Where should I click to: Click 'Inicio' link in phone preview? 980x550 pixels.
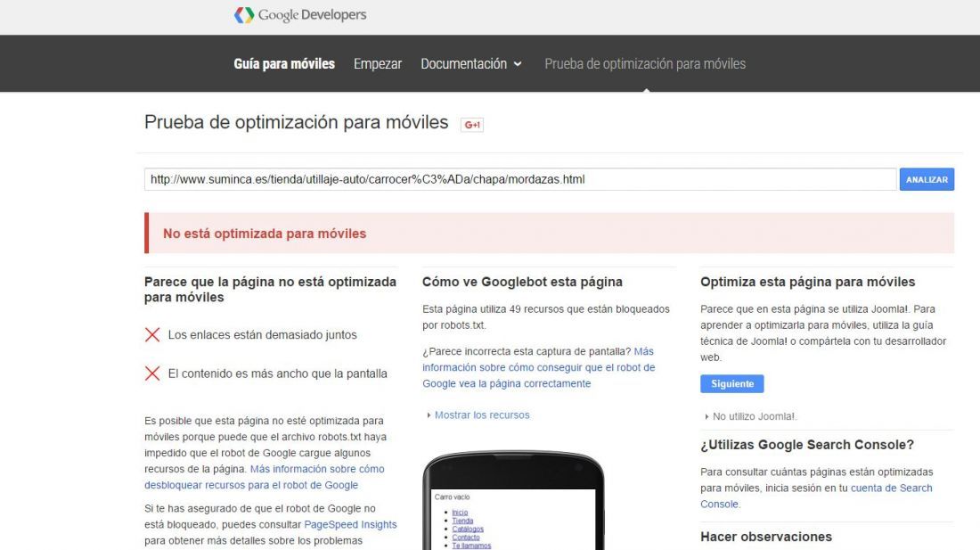pyautogui.click(x=460, y=513)
